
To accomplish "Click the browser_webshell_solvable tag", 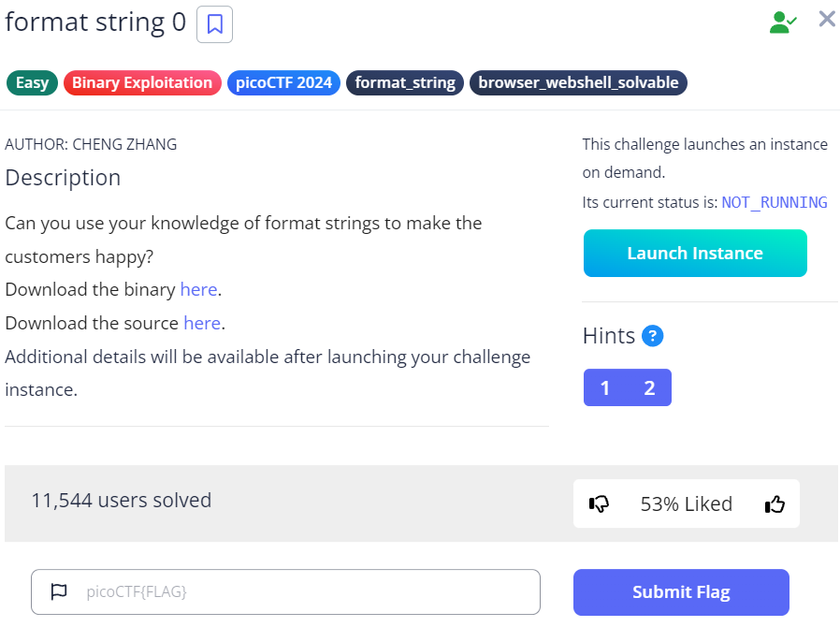I will coord(578,82).
